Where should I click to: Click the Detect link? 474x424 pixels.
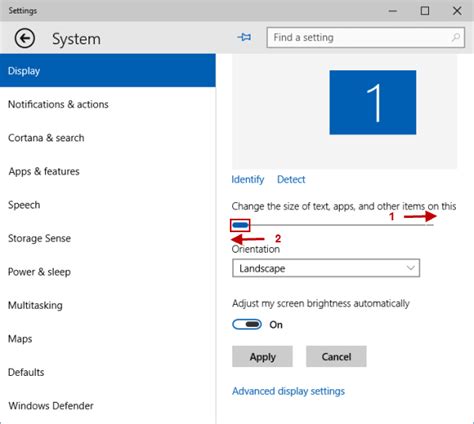[291, 179]
